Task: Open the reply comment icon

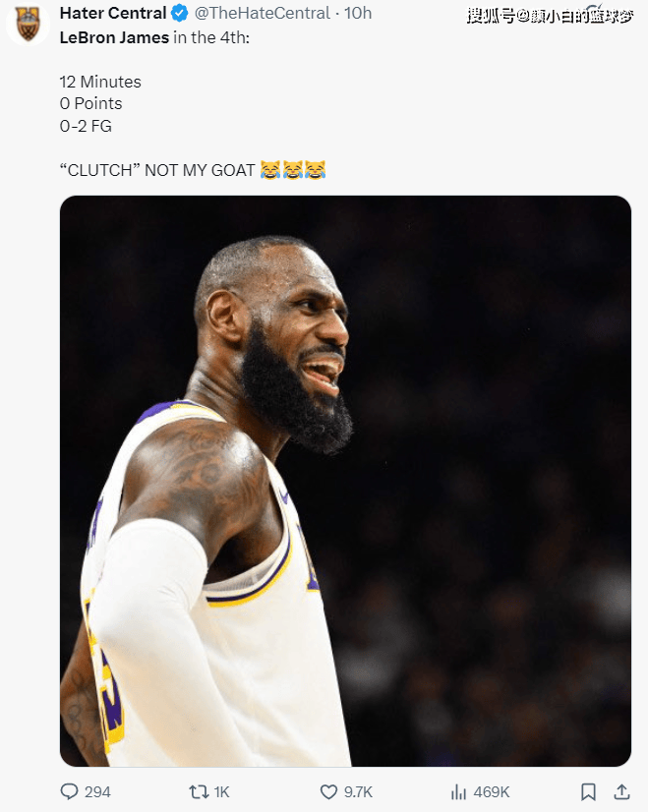Action: tap(69, 791)
